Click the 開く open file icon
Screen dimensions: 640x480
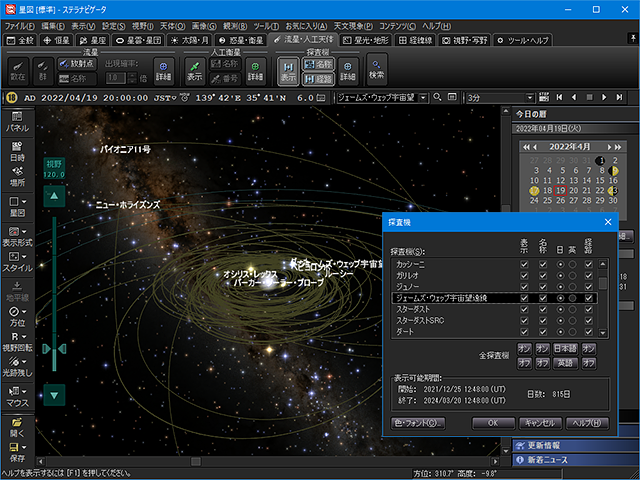click(17, 427)
